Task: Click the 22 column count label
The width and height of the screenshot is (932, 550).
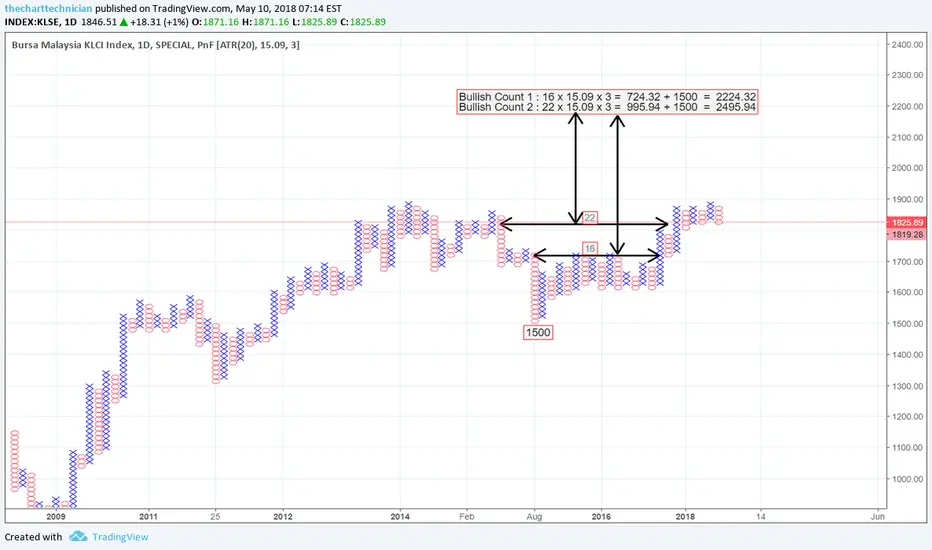Action: [590, 218]
